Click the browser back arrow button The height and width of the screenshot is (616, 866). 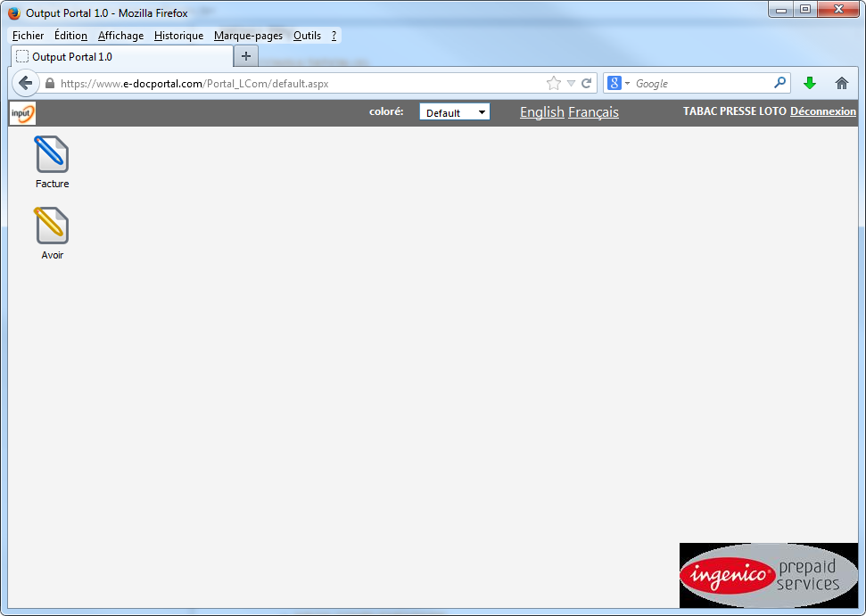[25, 83]
